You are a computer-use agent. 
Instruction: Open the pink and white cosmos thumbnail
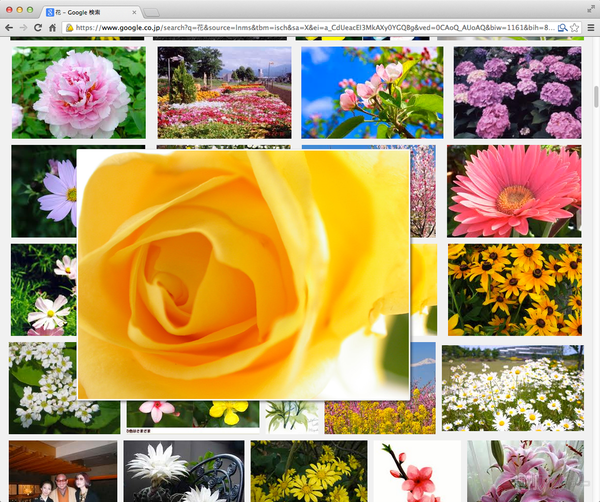point(44,290)
